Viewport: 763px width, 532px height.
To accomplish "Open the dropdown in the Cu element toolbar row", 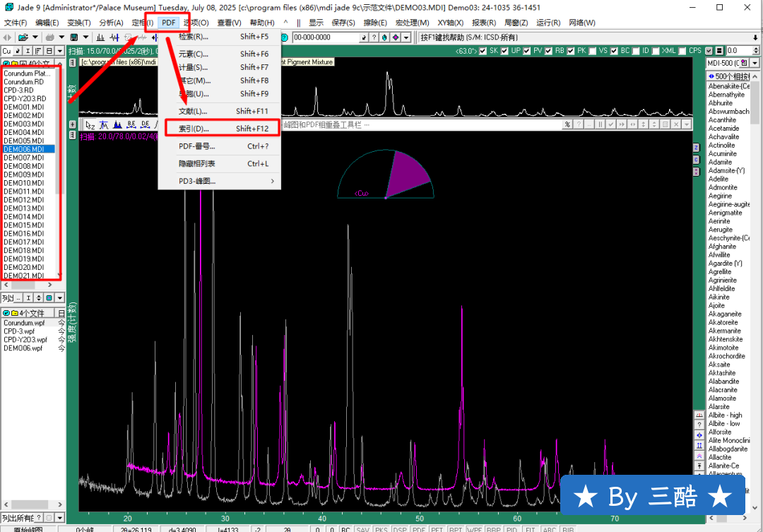I will tap(60, 51).
